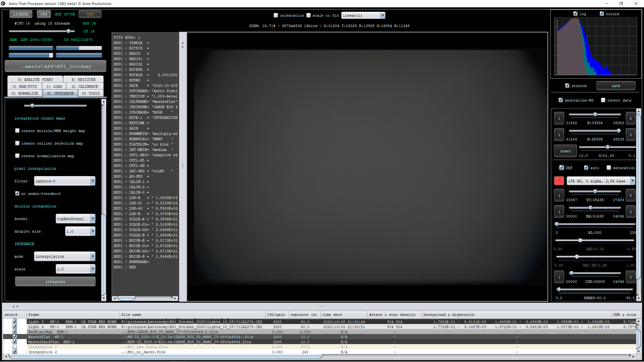The height and width of the screenshot is (362, 644).
Task: Click the red question mark DDP help button
Action: pos(559,181)
